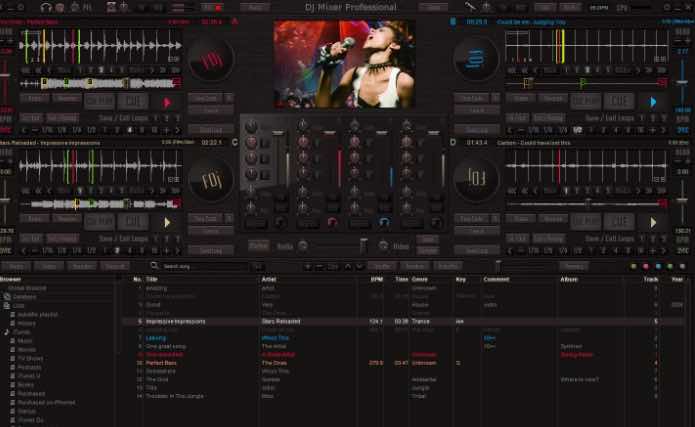Toggle saved loop slot 1 on deck A
The image size is (695, 427).
coord(156,118)
